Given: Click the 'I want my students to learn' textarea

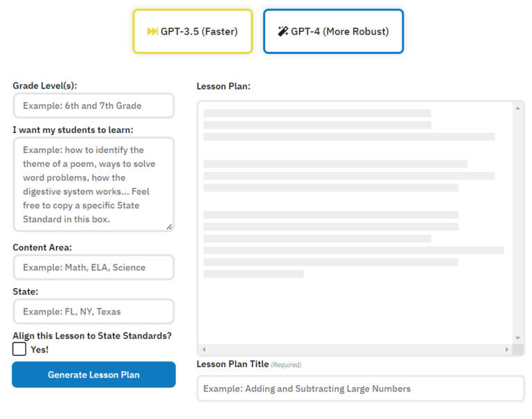Looking at the screenshot, I should [x=94, y=184].
